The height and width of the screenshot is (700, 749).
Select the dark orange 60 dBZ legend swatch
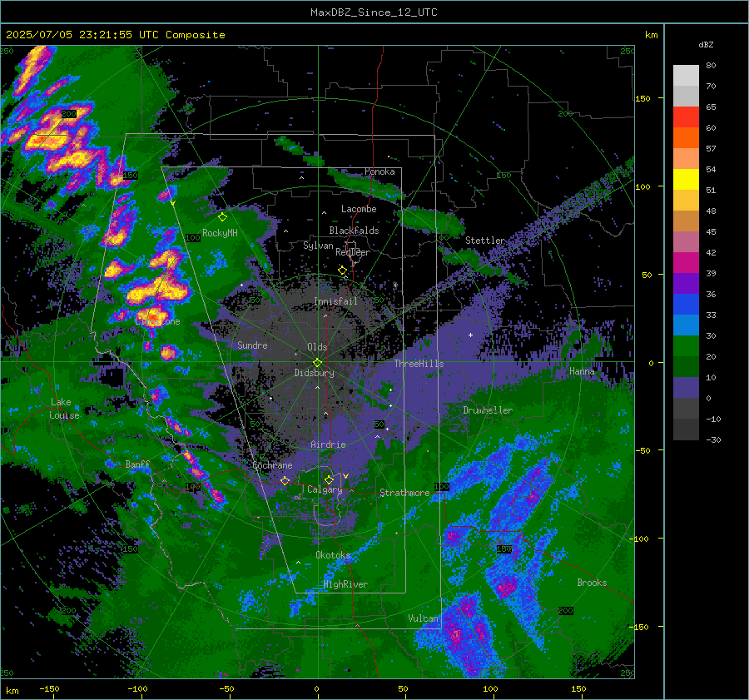click(686, 137)
